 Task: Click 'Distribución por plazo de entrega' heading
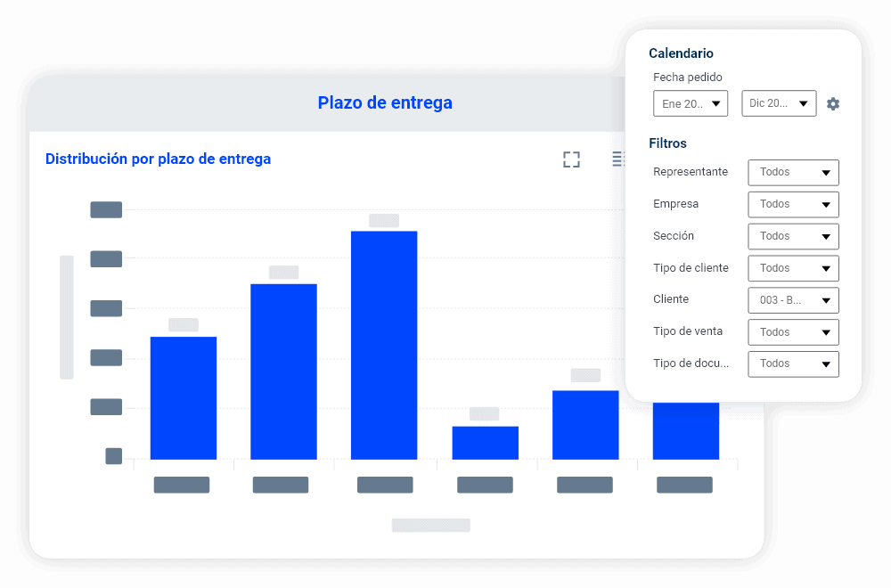(158, 159)
